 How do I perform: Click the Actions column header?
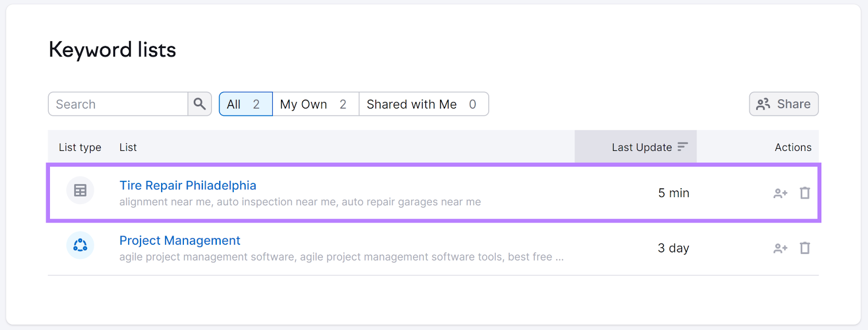pyautogui.click(x=793, y=147)
